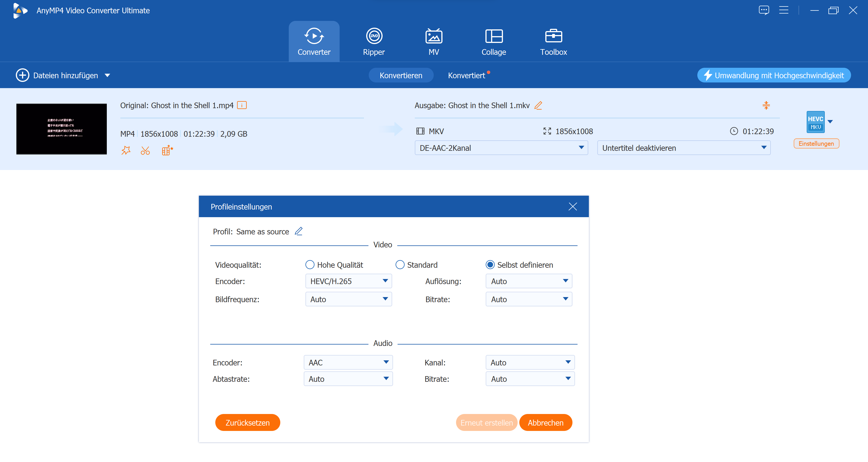
Task: Click the Erneut erstellen button
Action: pos(486,422)
